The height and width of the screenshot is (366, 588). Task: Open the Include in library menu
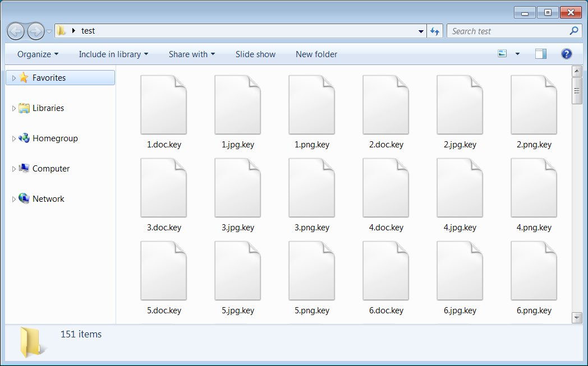[113, 54]
